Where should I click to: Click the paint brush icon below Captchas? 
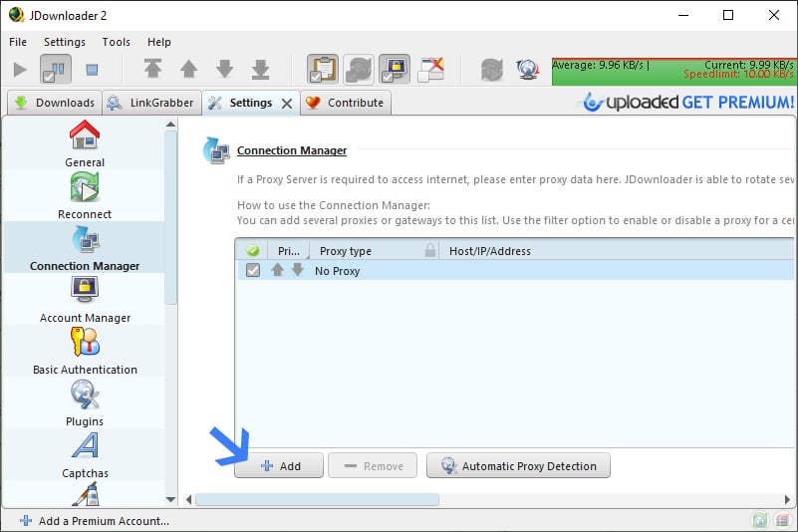pos(86,494)
